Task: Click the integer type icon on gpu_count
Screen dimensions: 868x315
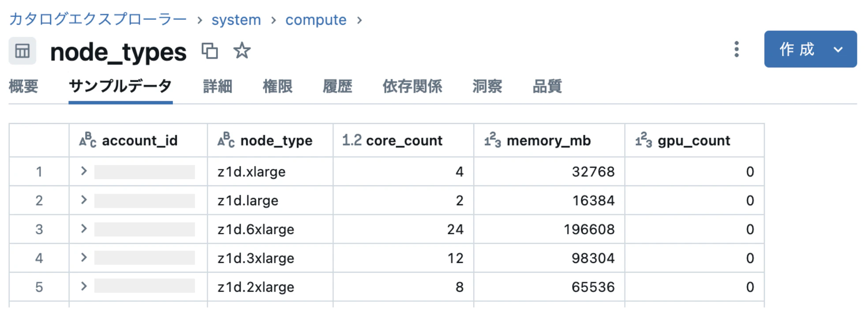Action: (644, 140)
